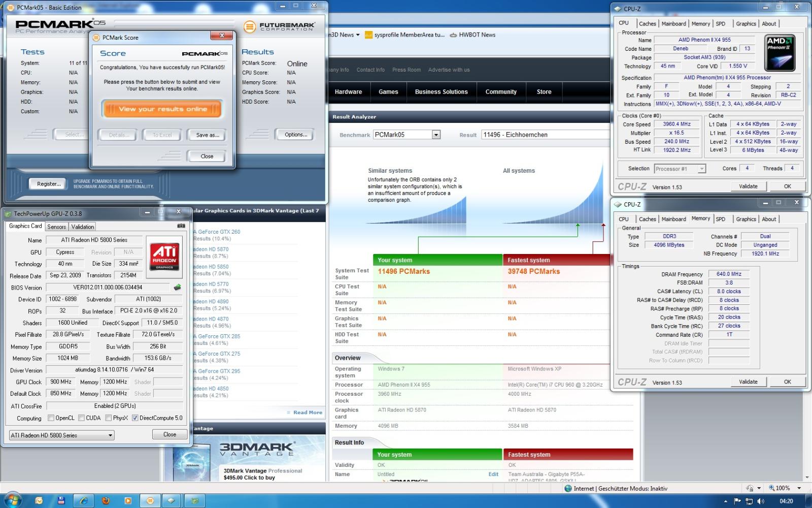Click the internet zone globe in status bar
Screen dimensions: 812x508
568,488
